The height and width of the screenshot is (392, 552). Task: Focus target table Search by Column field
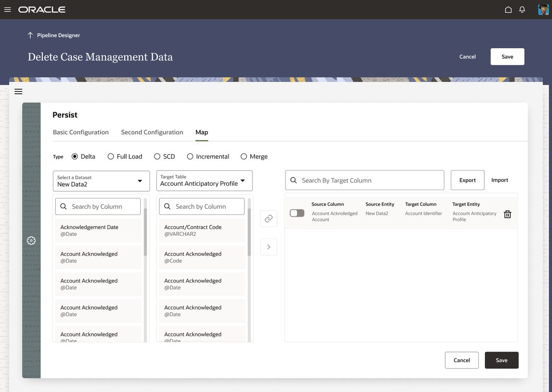(x=202, y=207)
